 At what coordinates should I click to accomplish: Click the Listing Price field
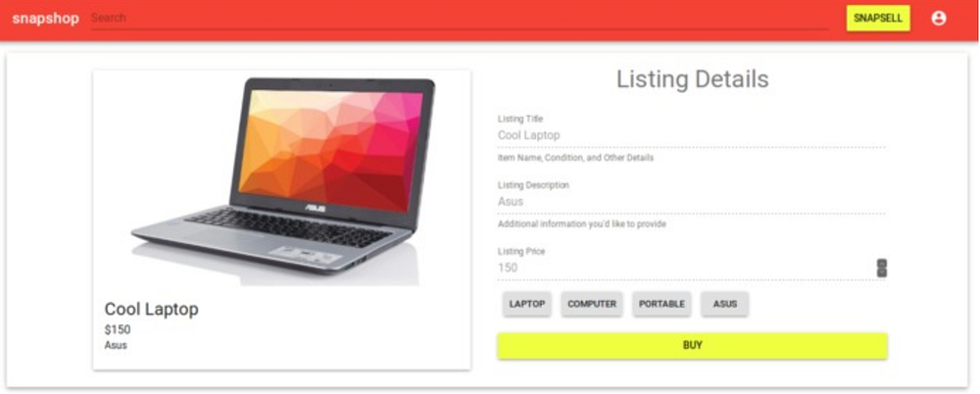tap(686, 268)
